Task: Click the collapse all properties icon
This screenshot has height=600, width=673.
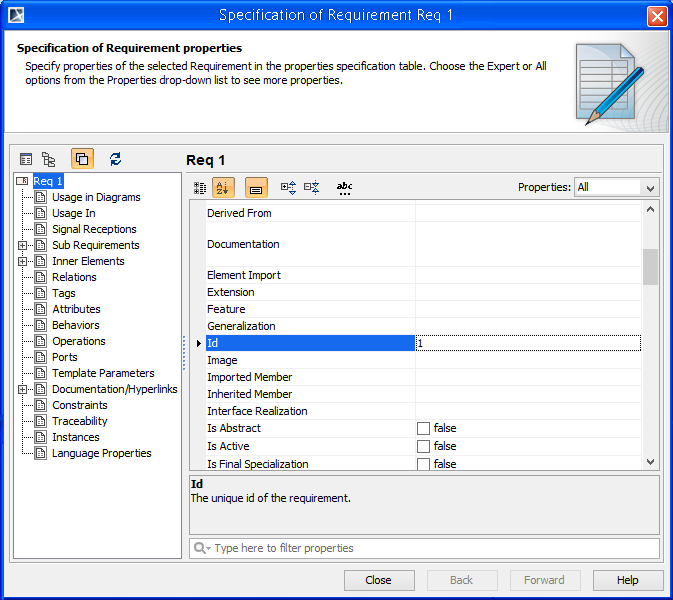Action: pyautogui.click(x=312, y=187)
